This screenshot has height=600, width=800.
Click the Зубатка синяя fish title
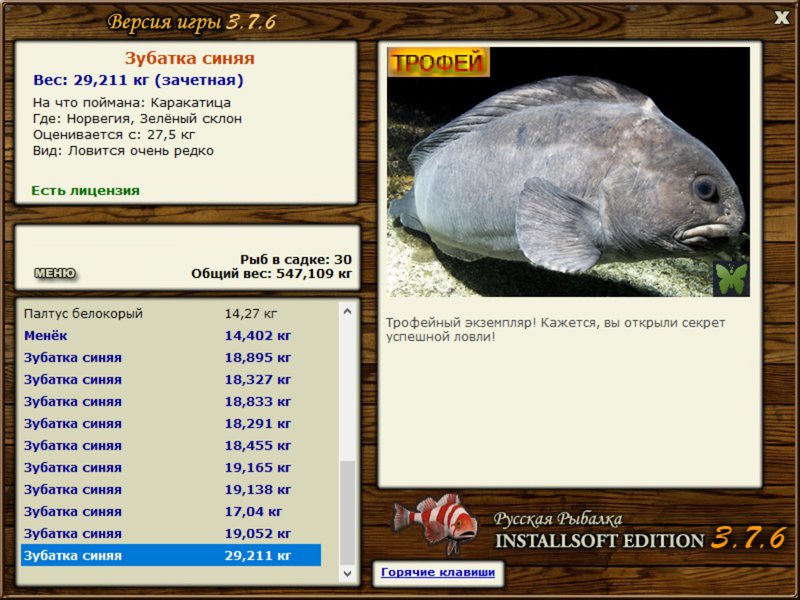click(x=189, y=58)
